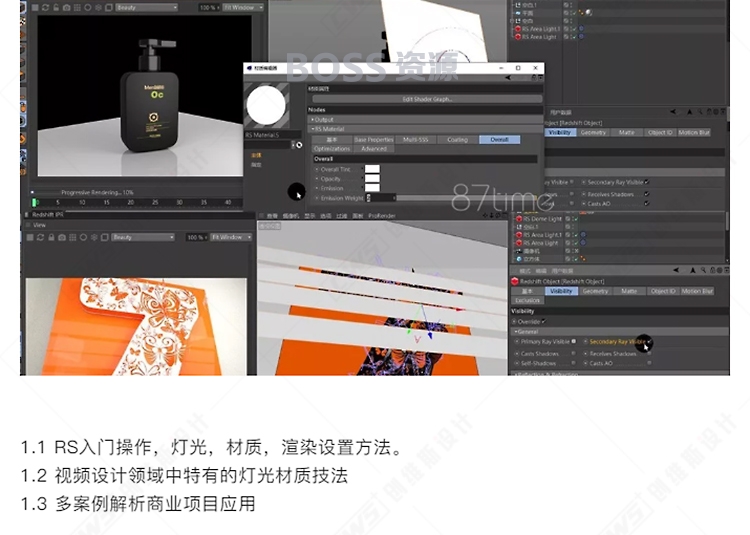Viewport: 750px width, 535px height.
Task: Click Emission white color swatch
Action: tap(372, 188)
